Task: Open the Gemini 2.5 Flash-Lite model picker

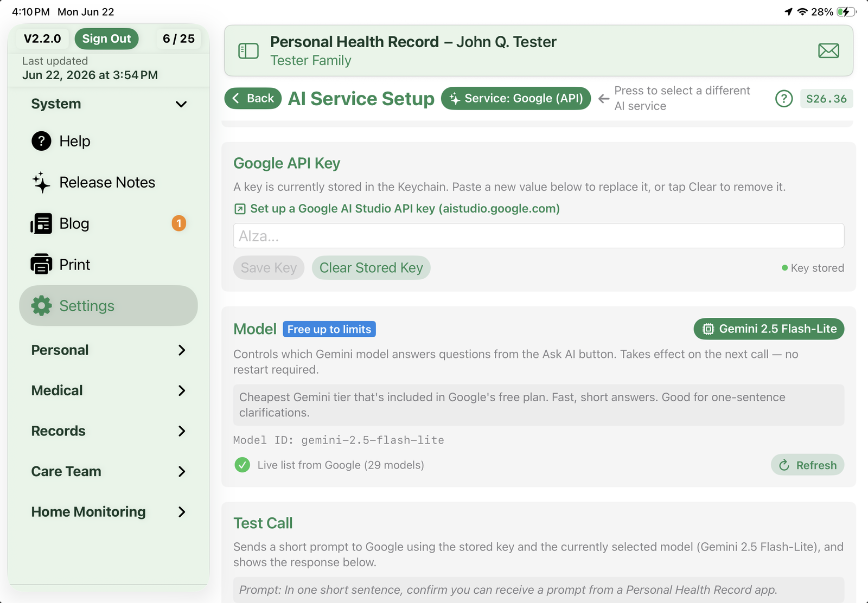Action: [769, 329]
